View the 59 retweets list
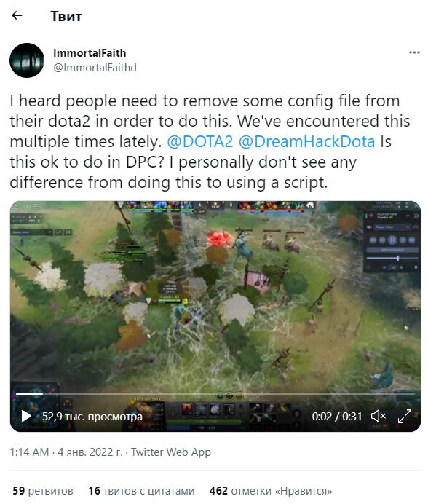Viewport: 428px width, 504px height. (43, 490)
